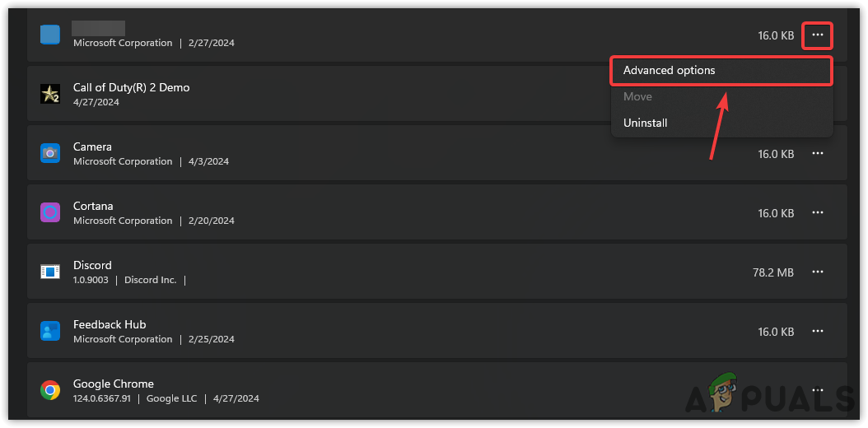Click the blue icon of the first app
Viewport: 868px width, 428px height.
(50, 35)
